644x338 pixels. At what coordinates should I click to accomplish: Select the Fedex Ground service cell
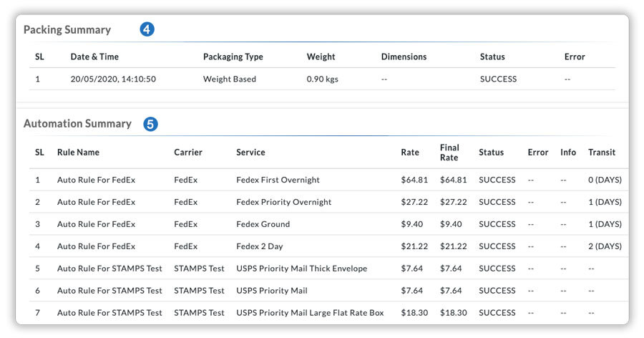click(x=263, y=224)
